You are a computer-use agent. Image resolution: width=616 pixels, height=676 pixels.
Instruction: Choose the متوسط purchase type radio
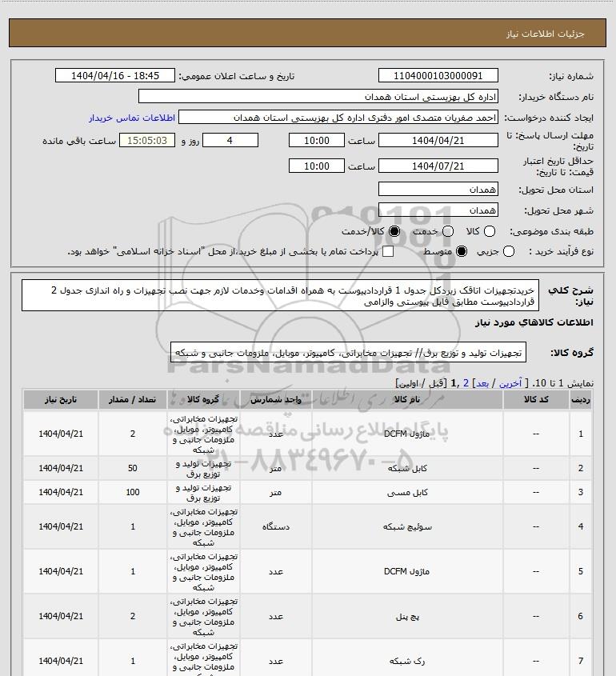click(462, 251)
